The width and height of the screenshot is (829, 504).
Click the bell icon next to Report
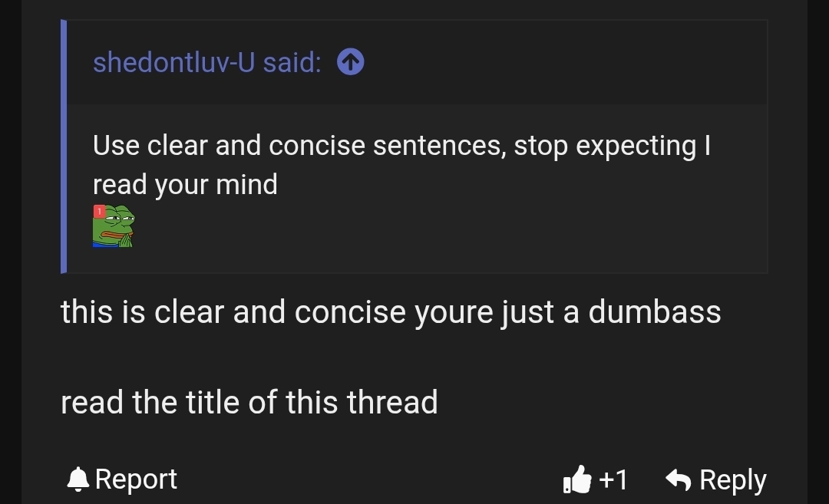pyautogui.click(x=78, y=479)
